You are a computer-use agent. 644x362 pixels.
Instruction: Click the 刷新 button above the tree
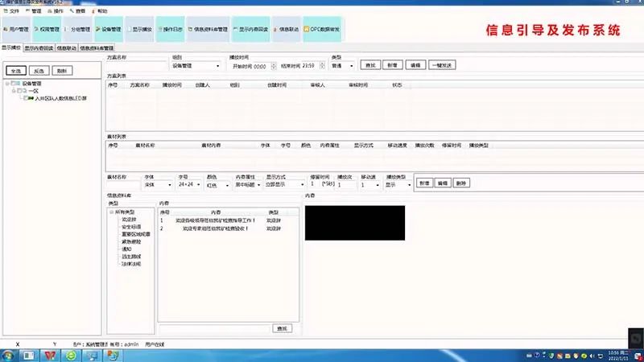coord(62,71)
